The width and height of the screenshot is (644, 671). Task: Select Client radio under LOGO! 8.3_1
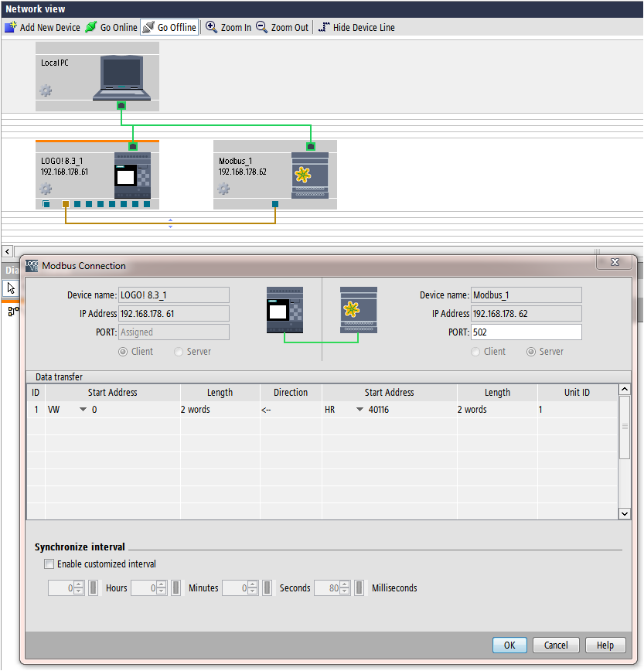123,352
